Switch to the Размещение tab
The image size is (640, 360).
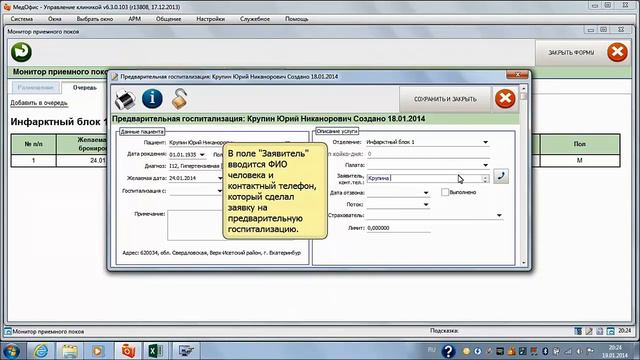(x=36, y=87)
